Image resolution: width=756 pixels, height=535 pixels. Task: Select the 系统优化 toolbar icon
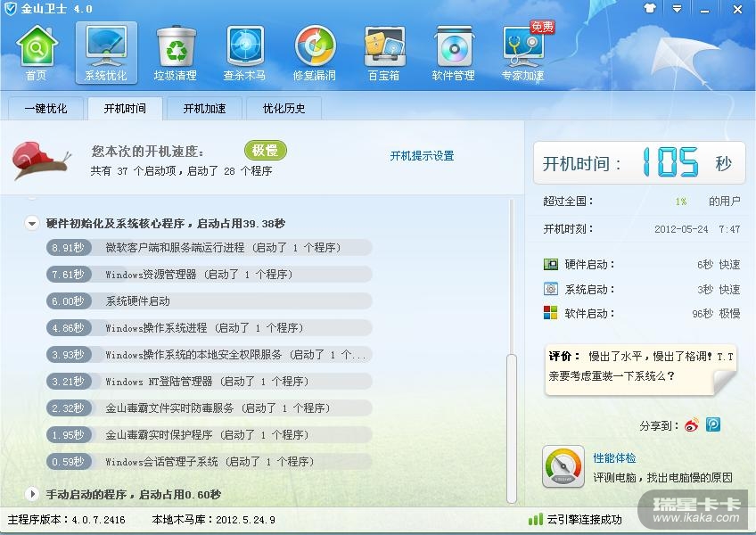[x=106, y=53]
